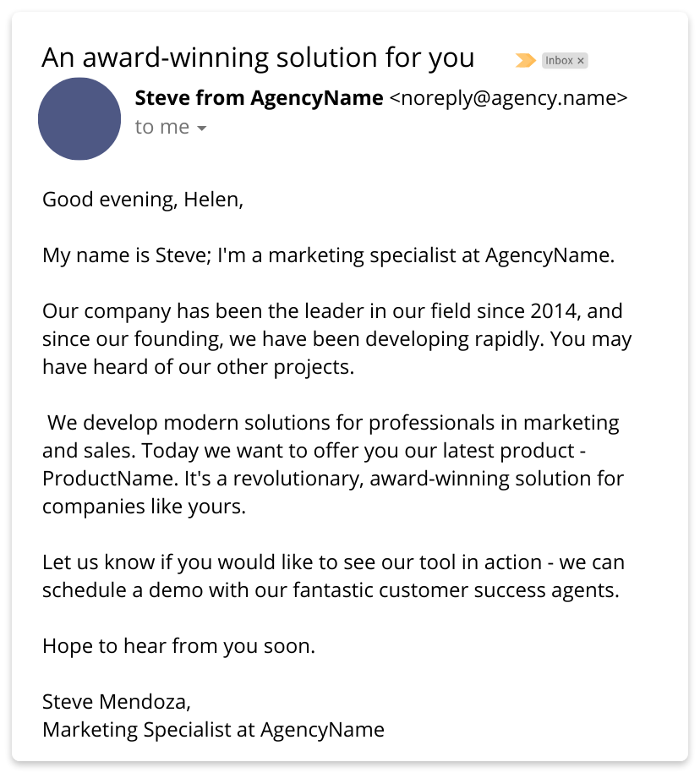Open the sender's round blue avatar

point(79,118)
